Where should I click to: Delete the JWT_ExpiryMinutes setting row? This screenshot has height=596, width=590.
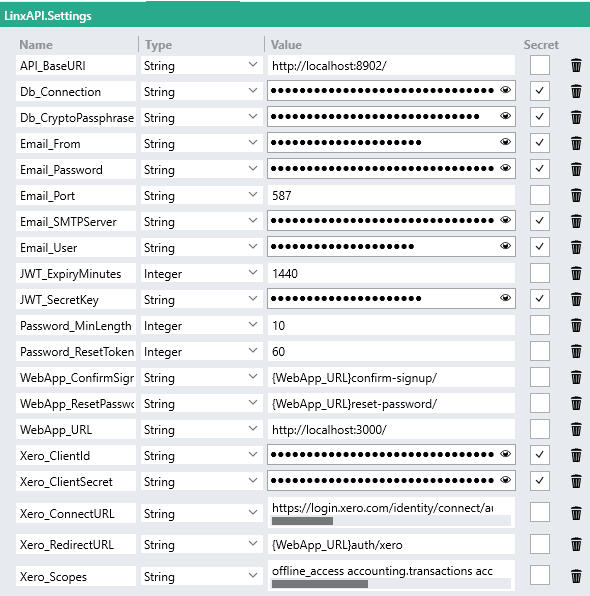(x=576, y=273)
